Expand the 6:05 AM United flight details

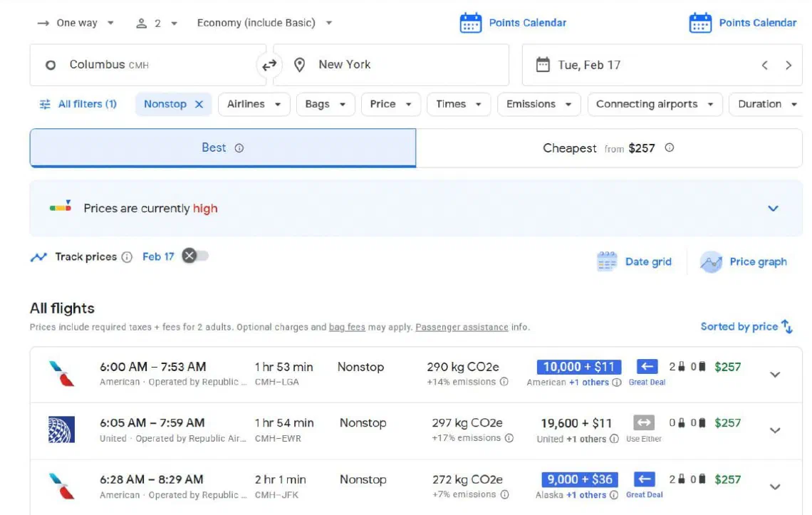coord(775,430)
